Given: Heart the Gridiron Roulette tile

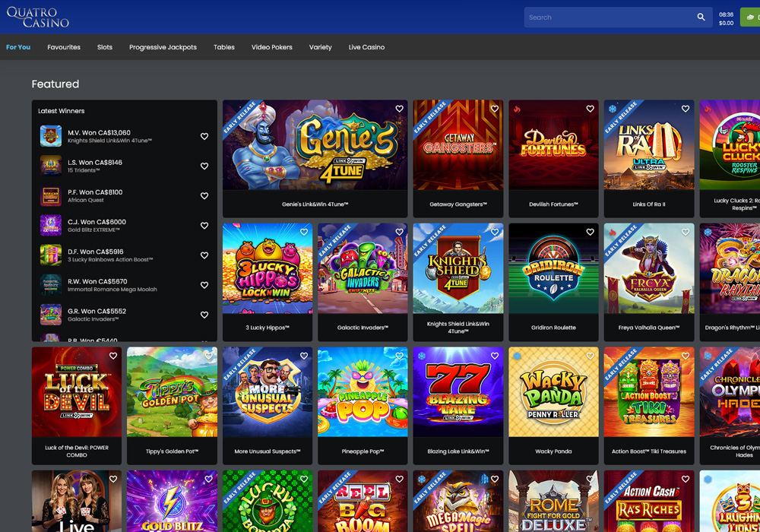Looking at the screenshot, I should pos(590,232).
